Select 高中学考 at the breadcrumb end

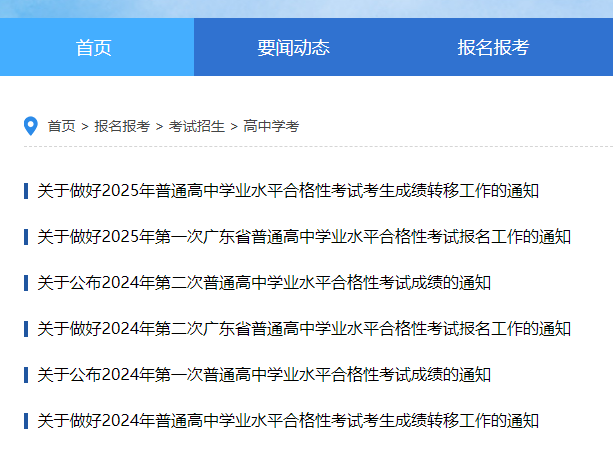point(271,126)
